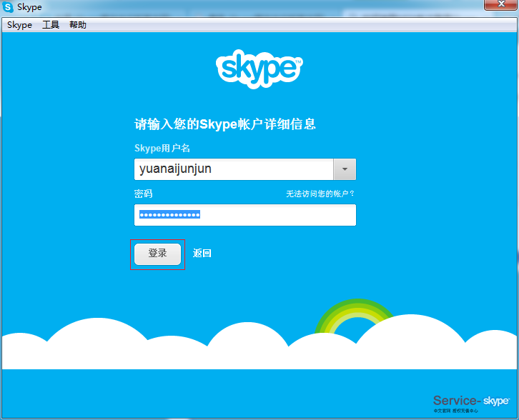Click the Skype用户名 field containing yuanaijunjun

point(233,169)
